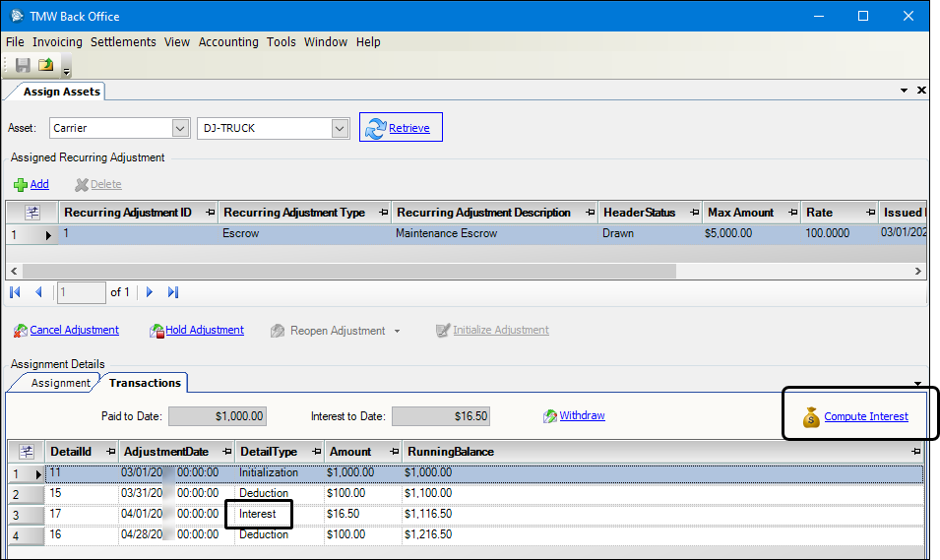Click the record number input field

(81, 292)
